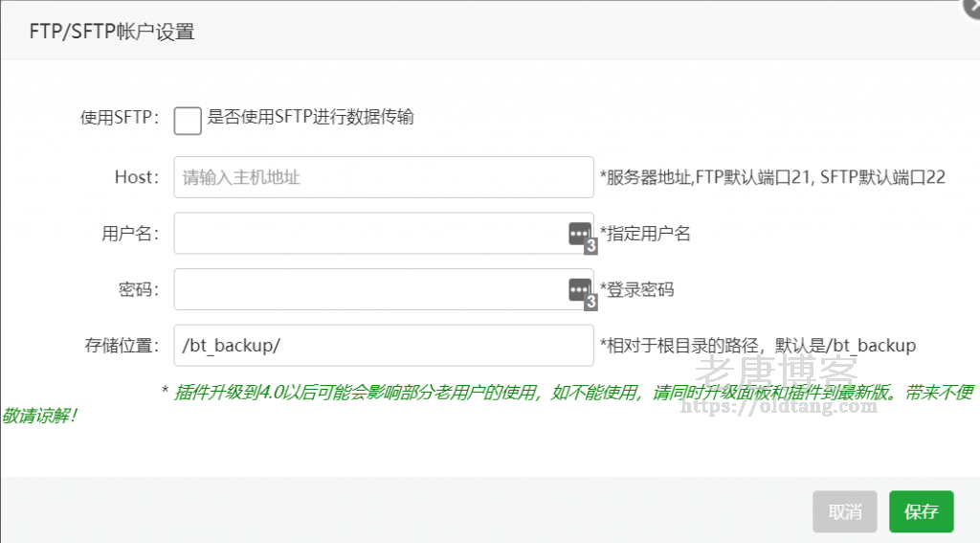Click the 密码 field label
The width and height of the screenshot is (980, 543).
[x=139, y=289]
